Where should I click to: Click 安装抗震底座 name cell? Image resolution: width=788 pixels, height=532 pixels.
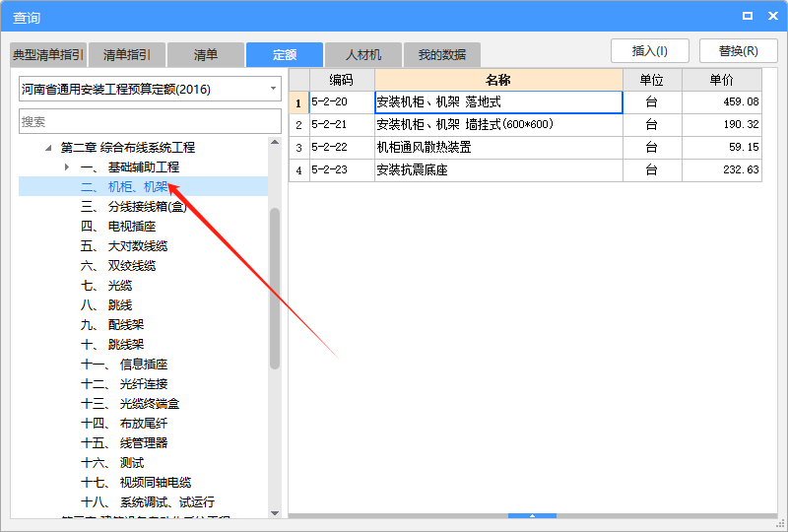click(498, 170)
